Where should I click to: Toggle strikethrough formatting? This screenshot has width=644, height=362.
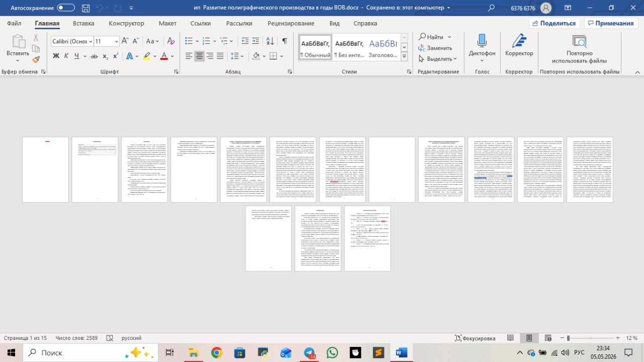coord(94,56)
